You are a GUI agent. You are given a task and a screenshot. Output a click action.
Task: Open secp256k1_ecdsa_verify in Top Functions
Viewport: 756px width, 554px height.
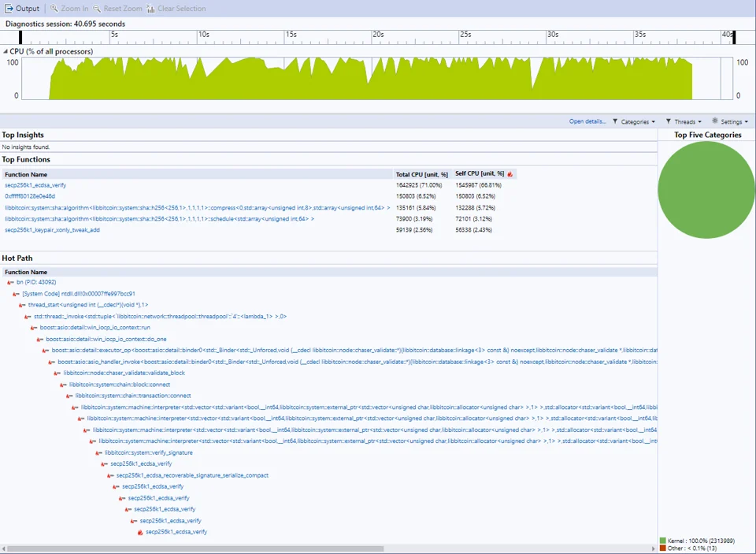tap(35, 185)
